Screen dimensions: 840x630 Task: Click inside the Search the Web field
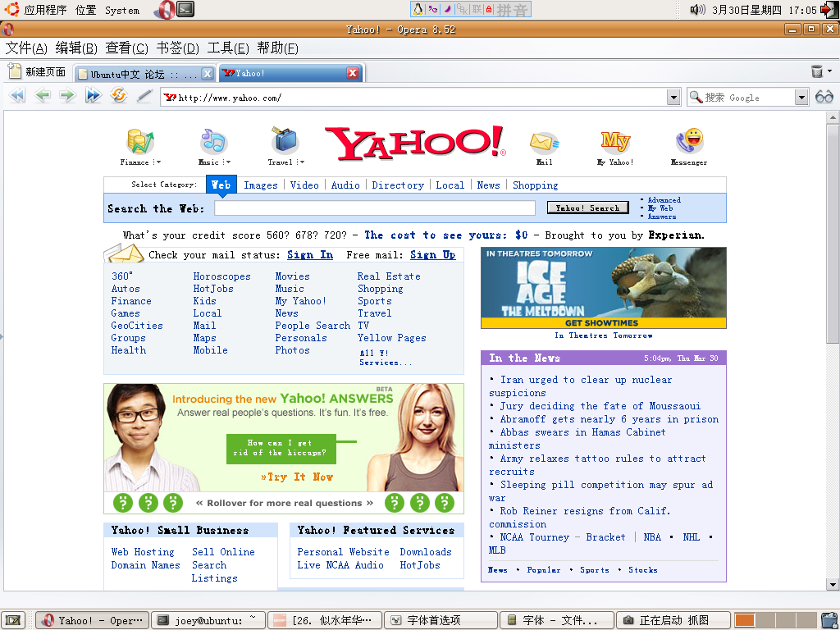coord(374,208)
